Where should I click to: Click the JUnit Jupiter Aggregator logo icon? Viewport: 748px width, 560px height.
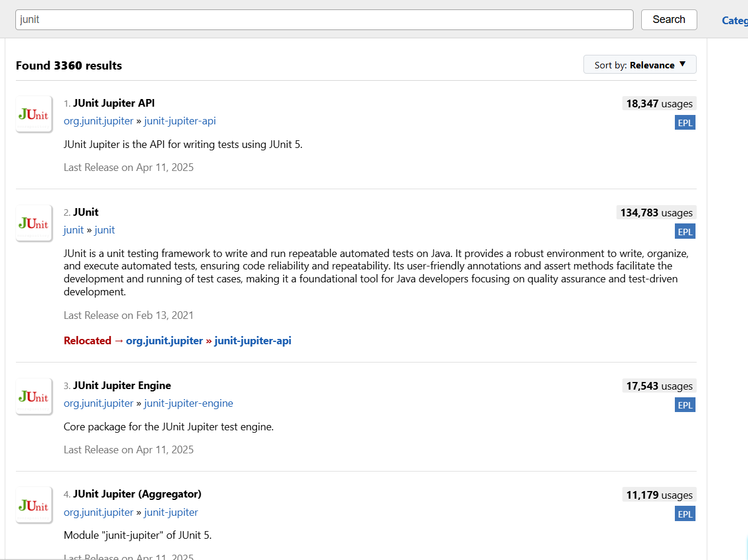pyautogui.click(x=34, y=505)
